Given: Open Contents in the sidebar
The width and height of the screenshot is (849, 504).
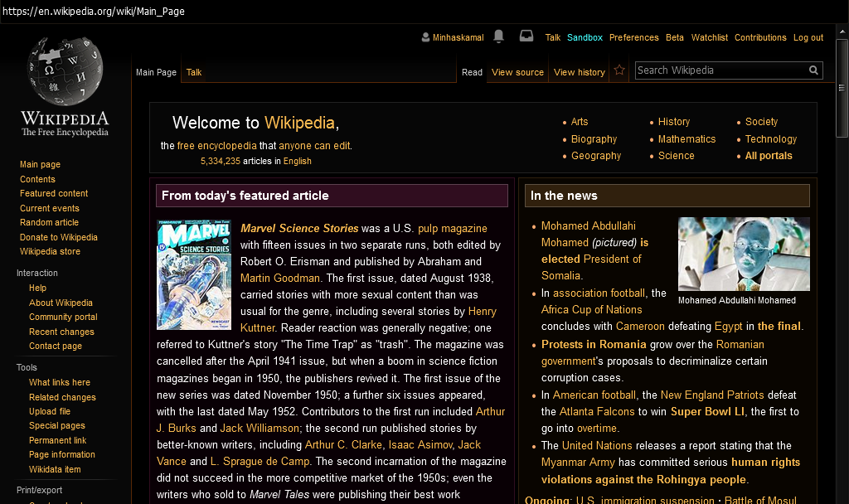Looking at the screenshot, I should click(x=37, y=179).
